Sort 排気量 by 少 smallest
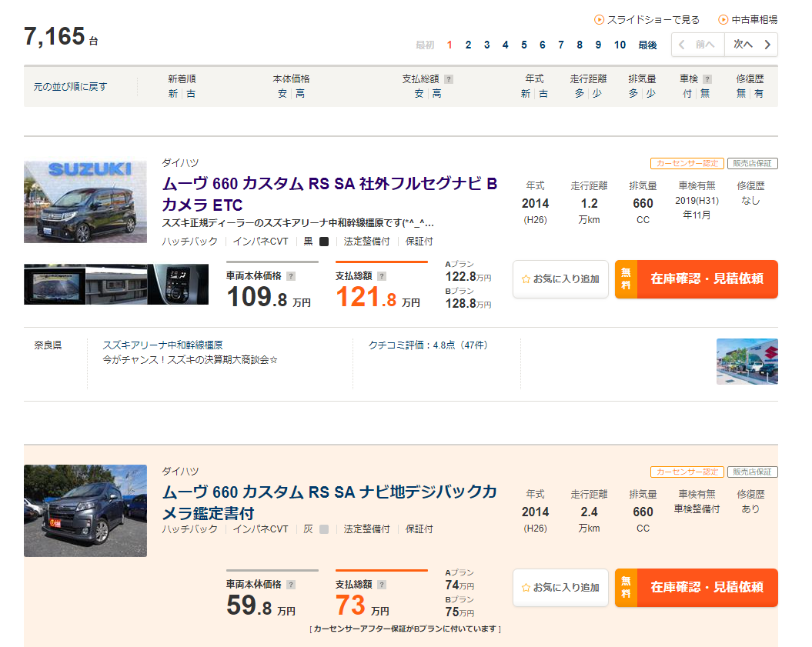Image resolution: width=812 pixels, height=647 pixels. coord(651,94)
